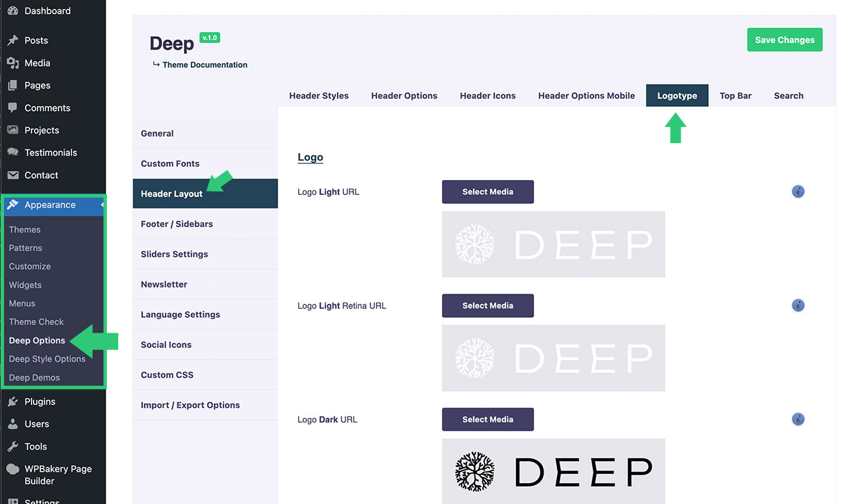Image resolution: width=850 pixels, height=504 pixels.
Task: Click info icon beside Logo Light URL
Action: point(798,192)
